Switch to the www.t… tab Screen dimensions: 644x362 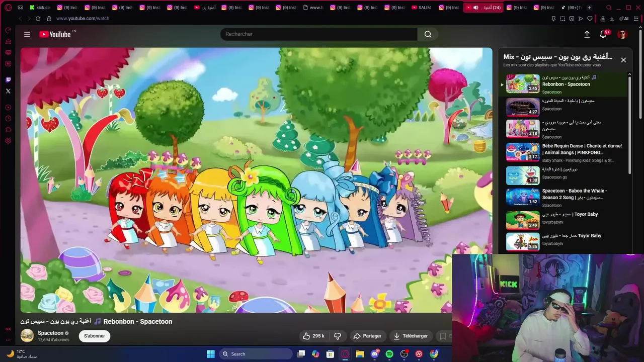click(313, 8)
